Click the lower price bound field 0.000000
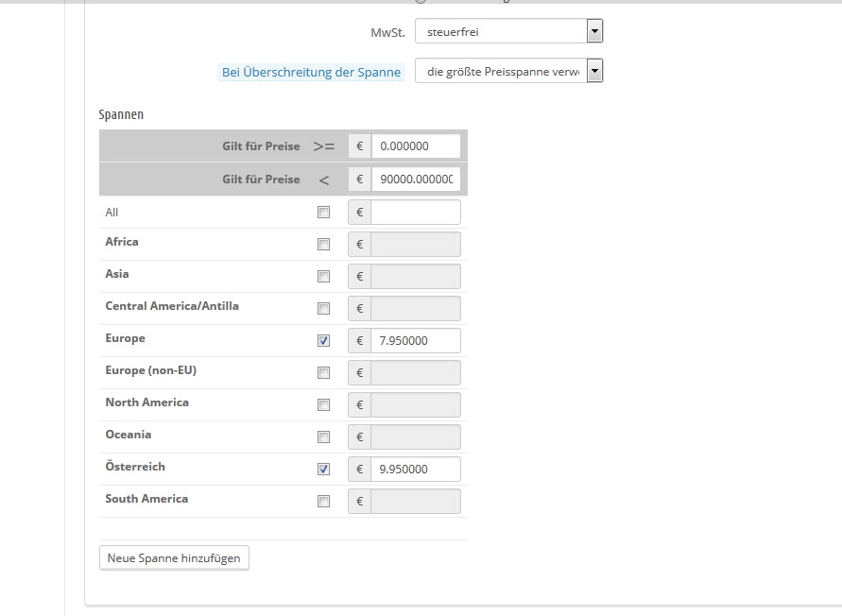 pos(415,146)
